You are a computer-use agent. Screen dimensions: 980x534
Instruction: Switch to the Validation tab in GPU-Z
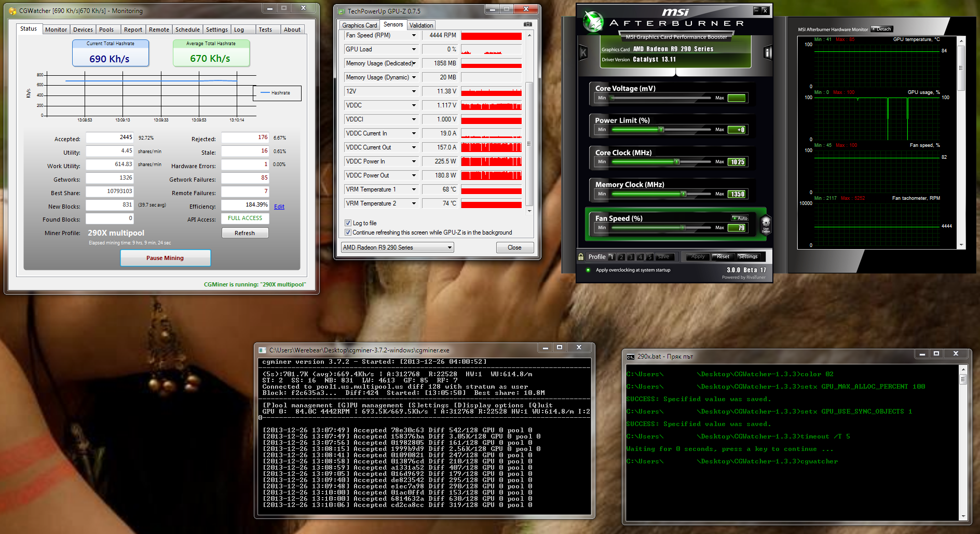421,25
